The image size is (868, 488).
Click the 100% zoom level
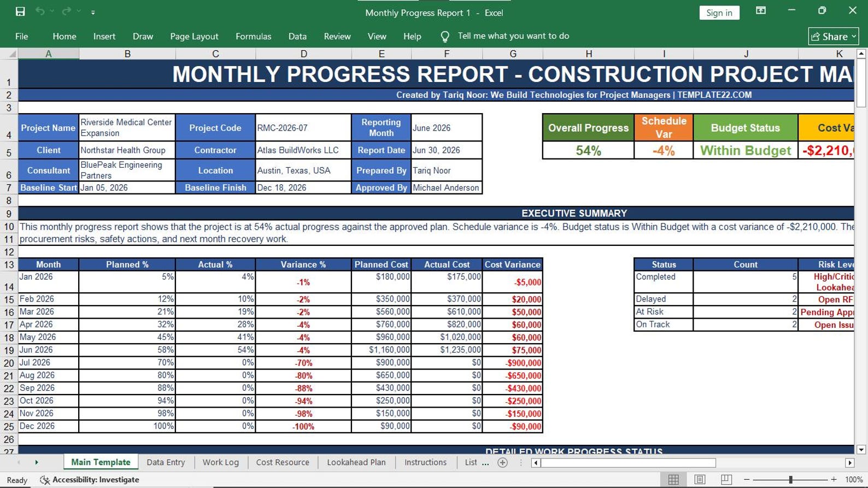click(x=854, y=479)
